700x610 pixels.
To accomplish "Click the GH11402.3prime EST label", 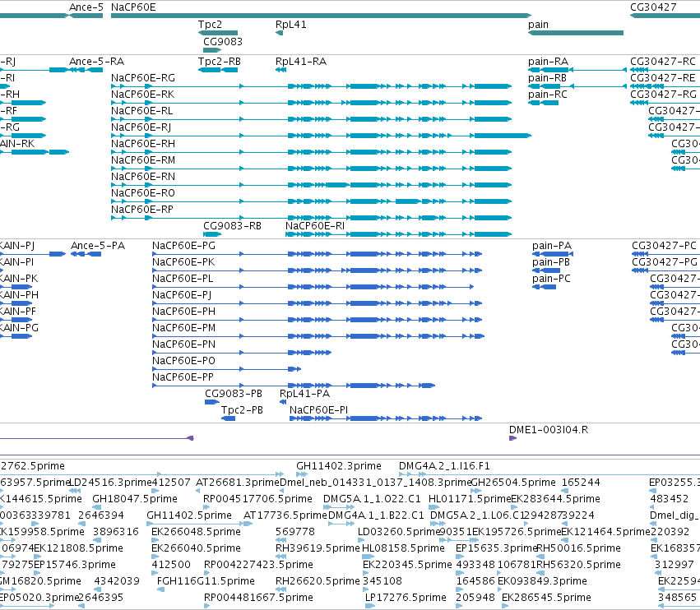I will coord(339,466).
